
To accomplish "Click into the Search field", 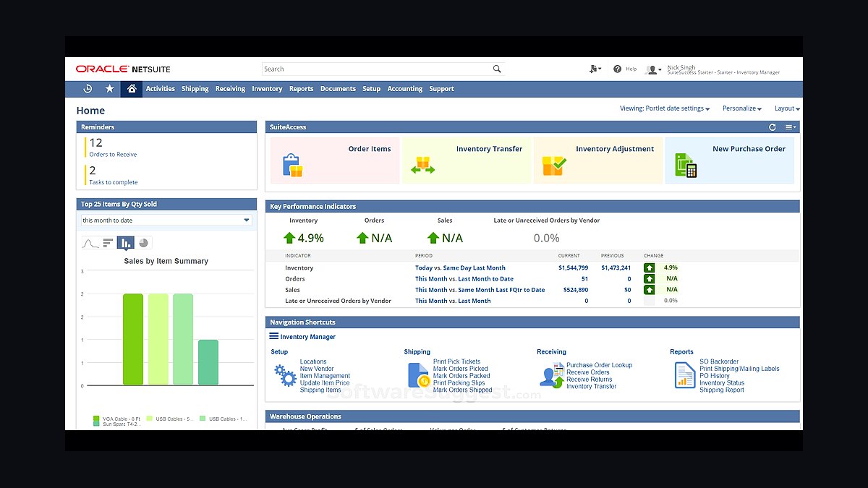I will coord(376,69).
